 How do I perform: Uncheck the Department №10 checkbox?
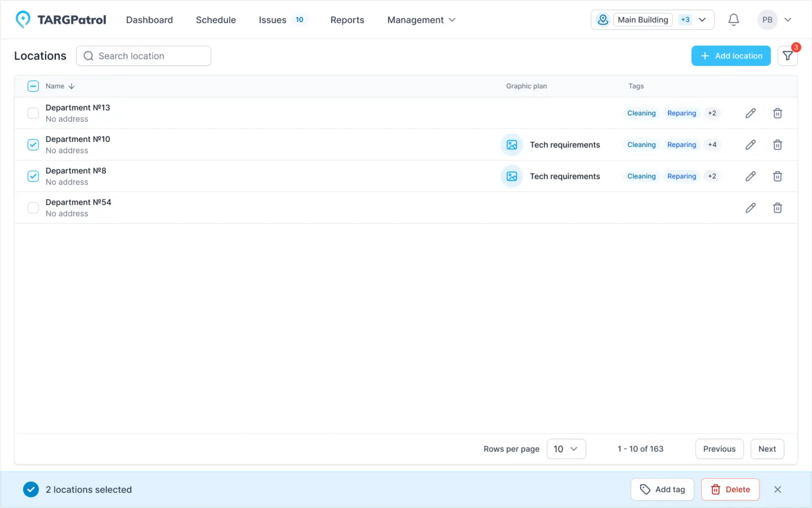click(33, 145)
